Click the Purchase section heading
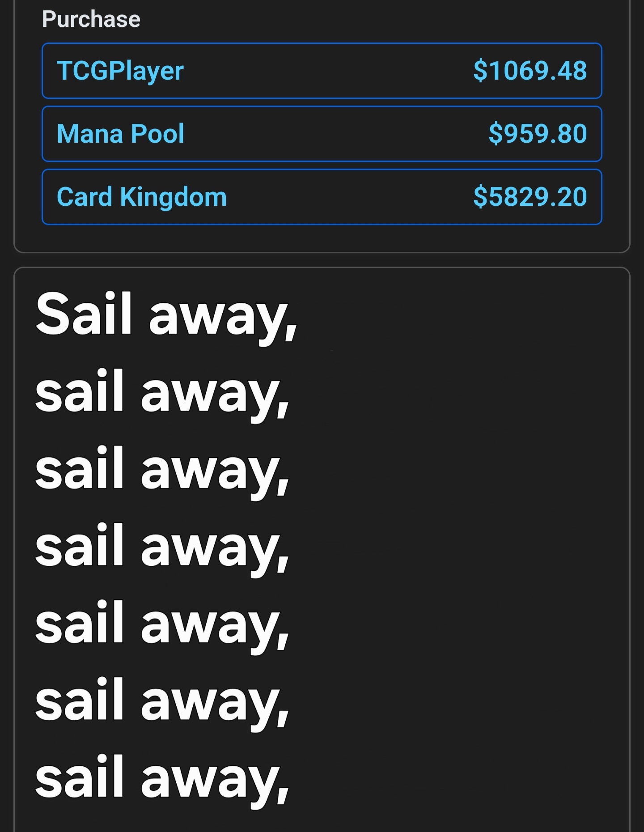 (x=91, y=19)
